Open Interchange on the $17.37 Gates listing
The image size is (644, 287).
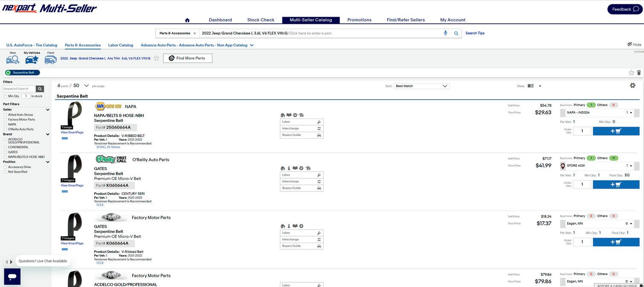coord(302,240)
